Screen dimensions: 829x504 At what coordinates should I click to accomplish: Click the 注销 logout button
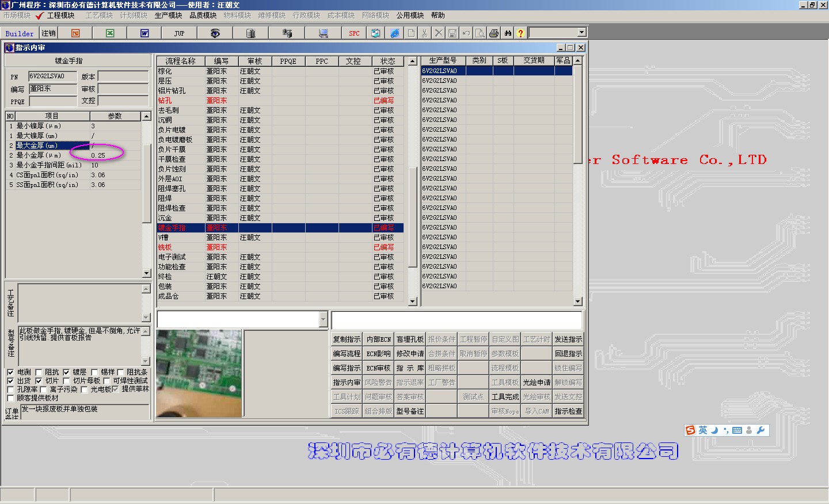pos(49,33)
